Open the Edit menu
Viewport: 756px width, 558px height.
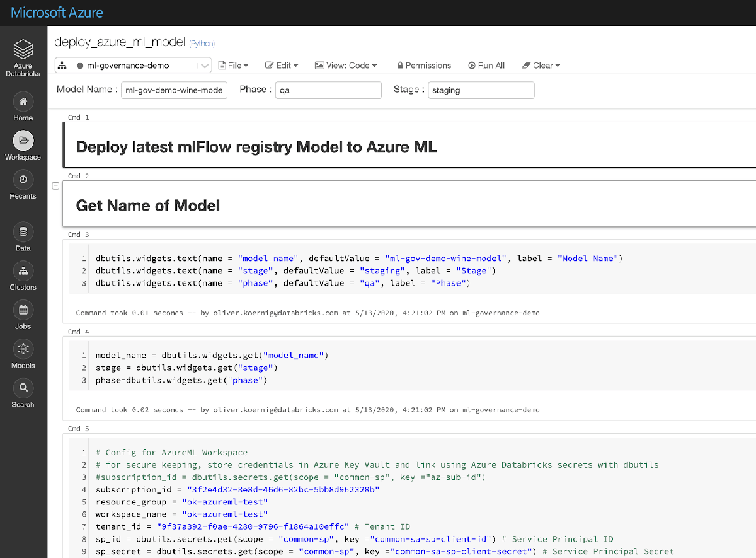(x=282, y=66)
